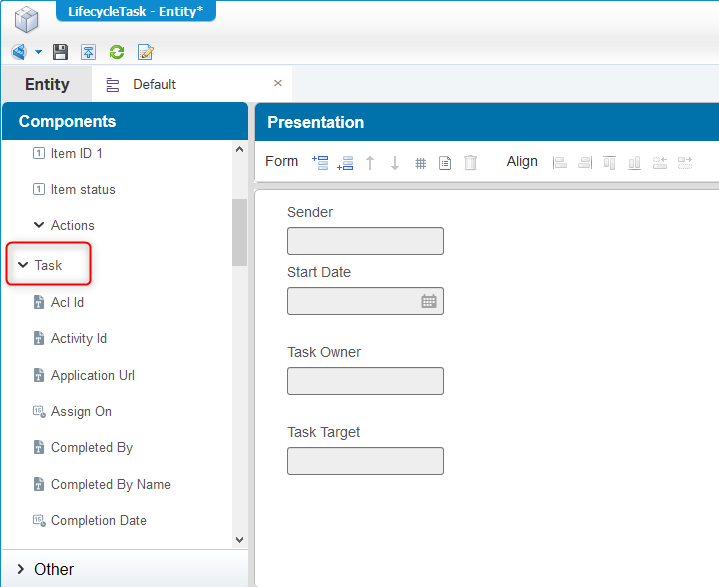This screenshot has height=587, width=719.
Task: Switch to the Entity tab
Action: point(47,84)
